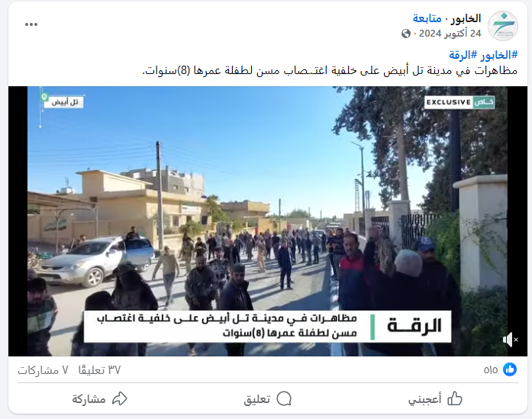
Task: Follow the page via متابعة link
Action: coord(427,18)
